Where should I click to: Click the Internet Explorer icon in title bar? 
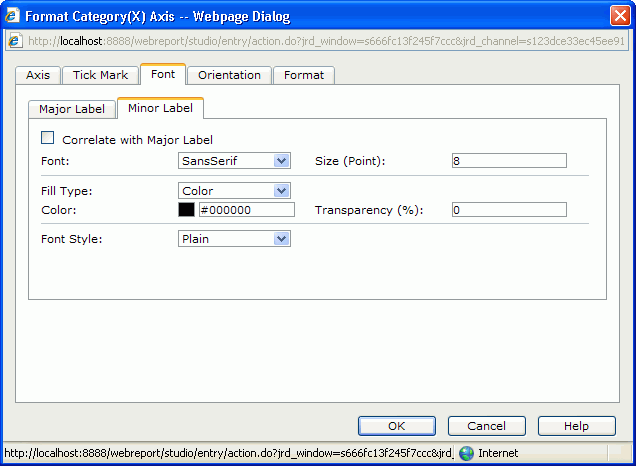(13, 16)
